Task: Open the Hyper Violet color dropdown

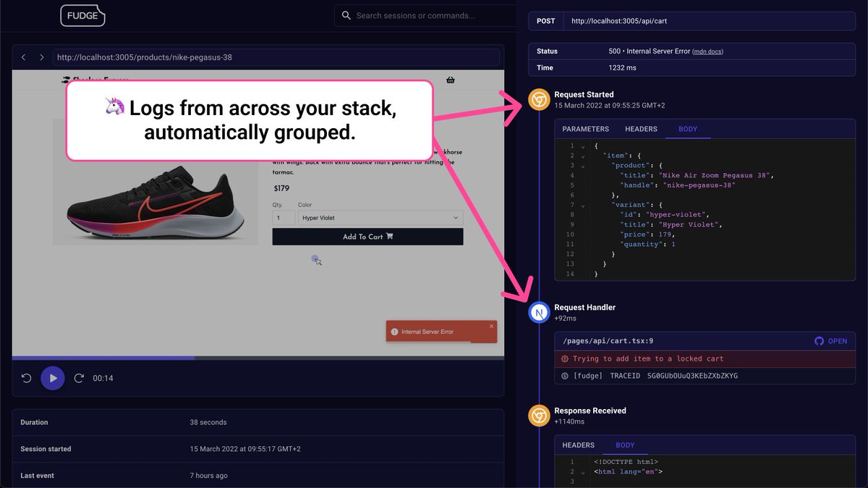Action: tap(380, 217)
